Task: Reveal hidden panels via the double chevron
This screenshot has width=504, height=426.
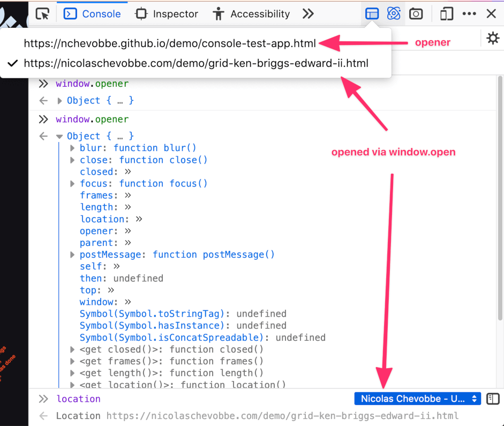Action: tap(308, 14)
